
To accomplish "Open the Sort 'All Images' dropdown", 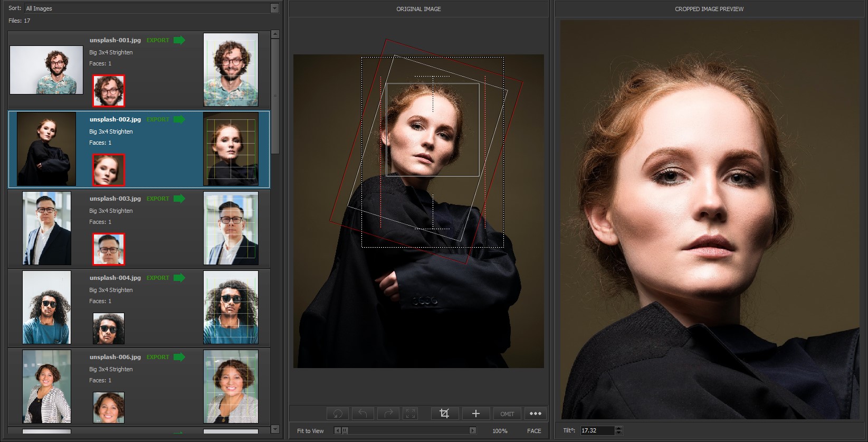I will pos(274,8).
